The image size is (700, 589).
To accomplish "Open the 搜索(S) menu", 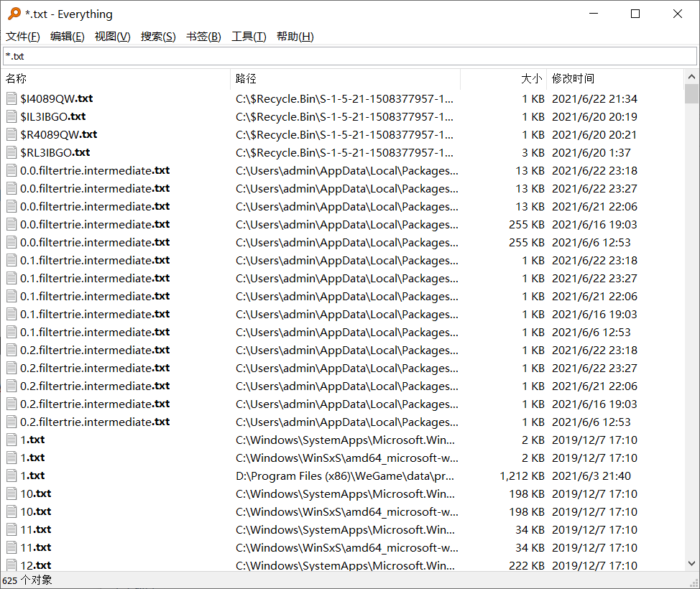I will tap(158, 37).
